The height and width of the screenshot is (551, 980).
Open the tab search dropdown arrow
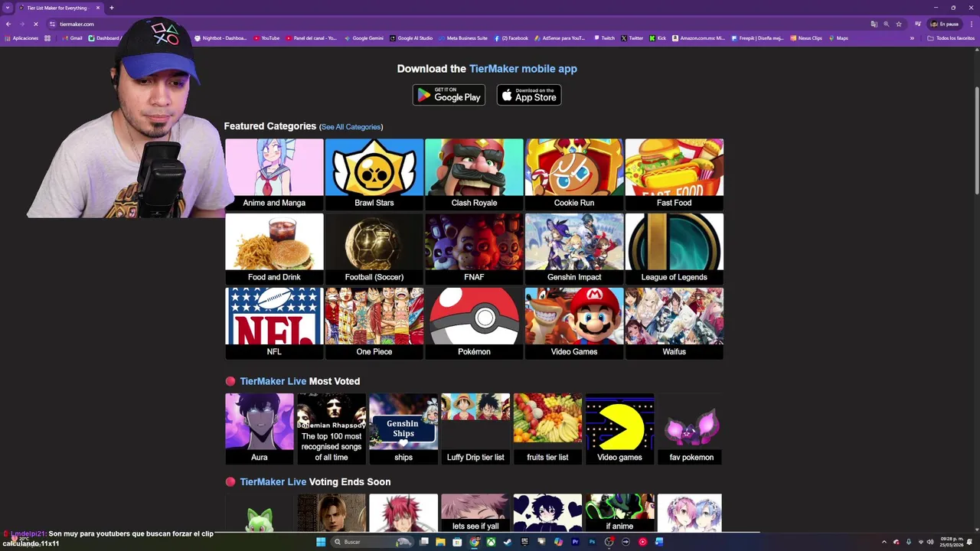(8, 8)
